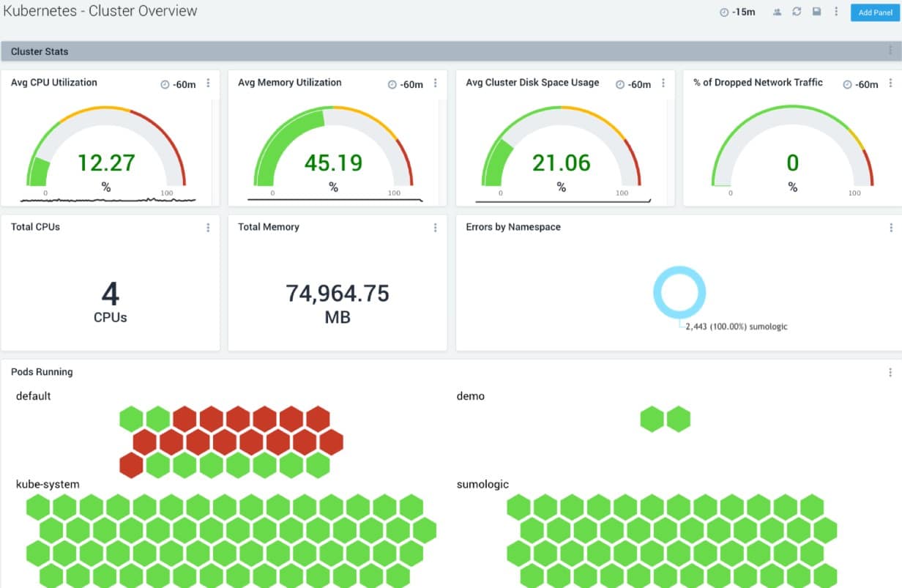Change the -60m range on Avg Cluster Disk Space Usage

633,84
